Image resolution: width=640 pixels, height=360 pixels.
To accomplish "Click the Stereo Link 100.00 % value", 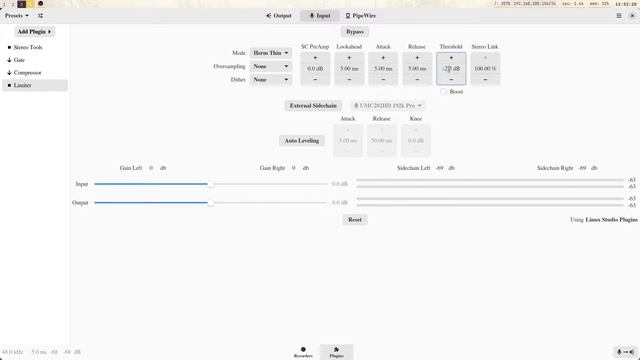I will [x=485, y=69].
